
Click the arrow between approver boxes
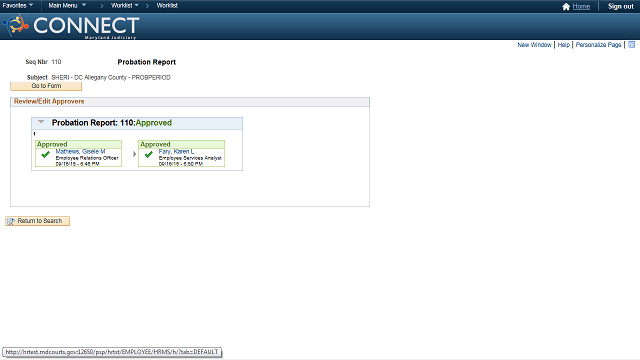(x=134, y=154)
